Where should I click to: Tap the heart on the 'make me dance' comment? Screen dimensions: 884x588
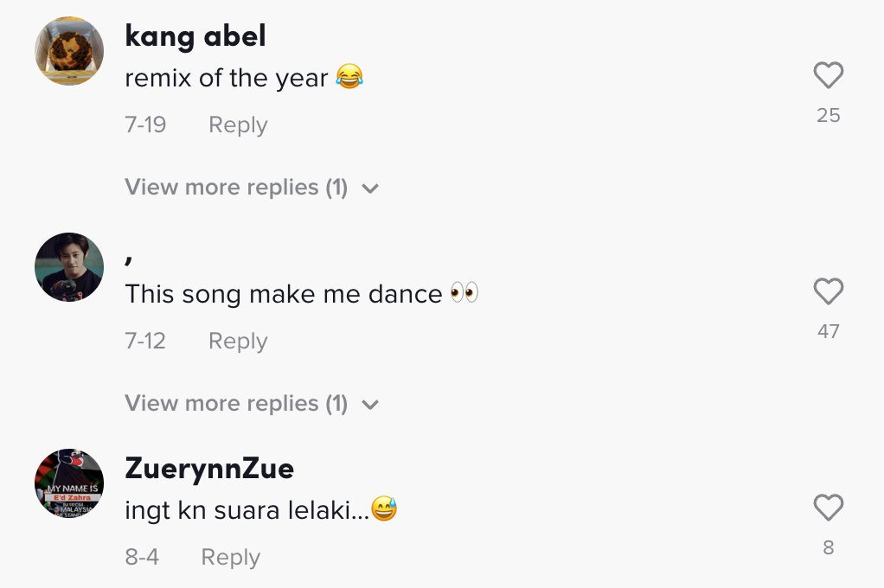point(828,292)
